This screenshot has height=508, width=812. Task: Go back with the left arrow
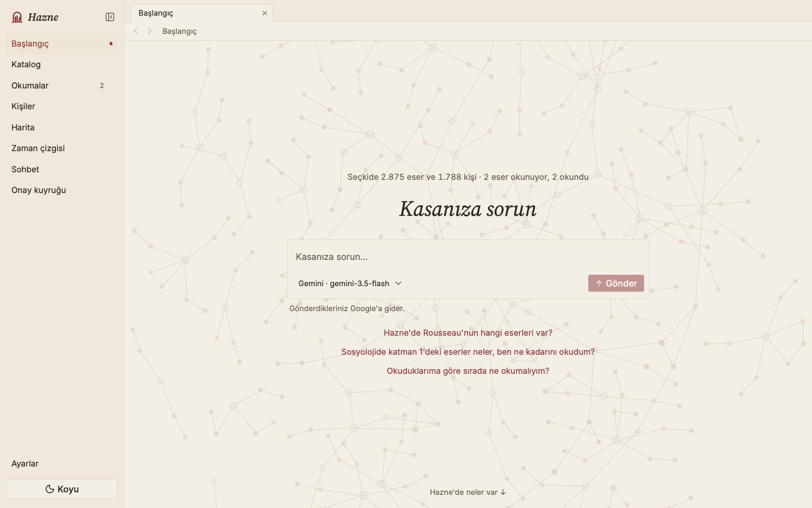(x=136, y=31)
